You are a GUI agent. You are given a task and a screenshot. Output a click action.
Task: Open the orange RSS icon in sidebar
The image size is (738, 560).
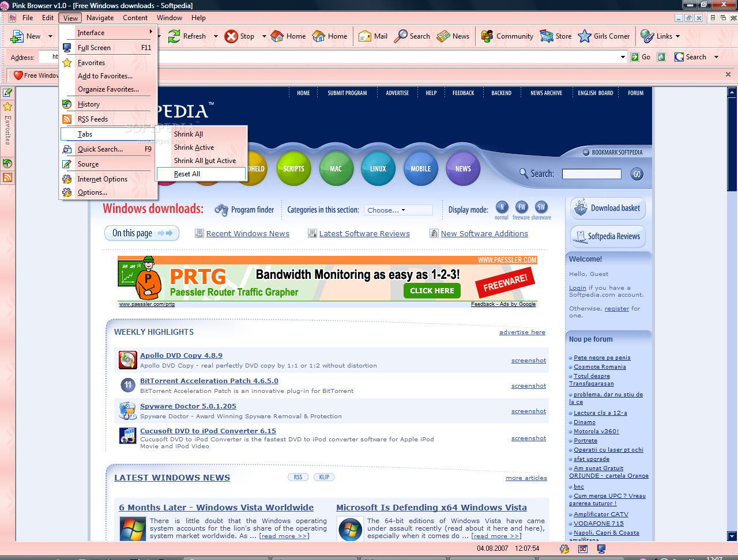[7, 177]
